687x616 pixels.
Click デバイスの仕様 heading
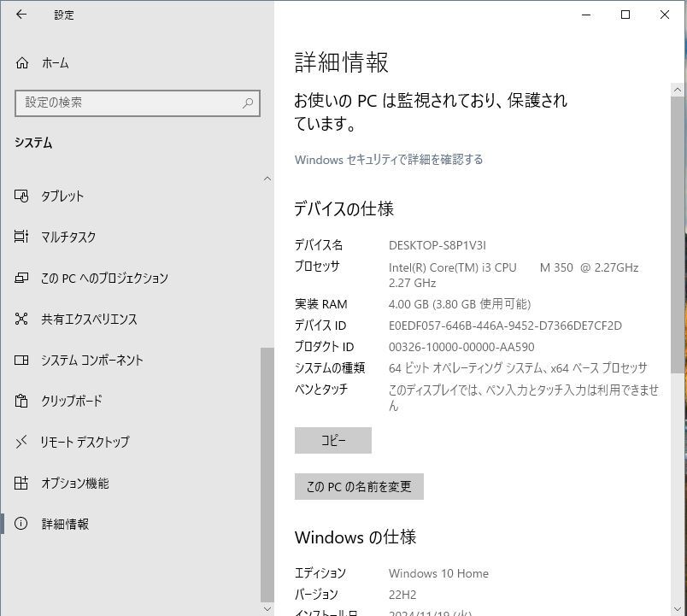pyautogui.click(x=344, y=208)
